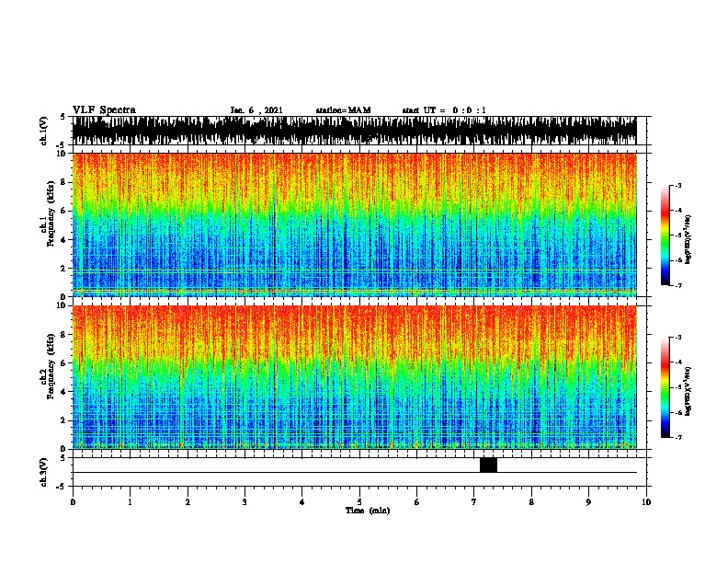Click the 'ch.3(V)' axis label
Image resolution: width=728 pixels, height=563 pixels.
click(43, 472)
